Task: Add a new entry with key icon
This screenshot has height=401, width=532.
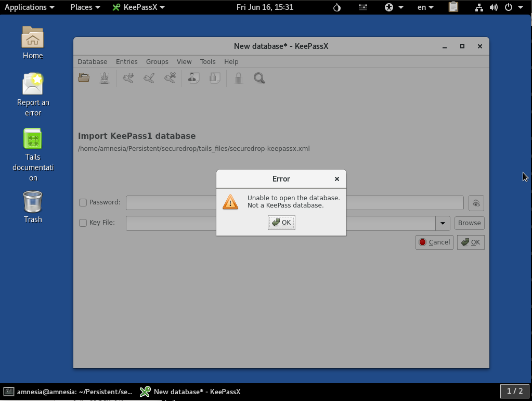Action: 128,78
